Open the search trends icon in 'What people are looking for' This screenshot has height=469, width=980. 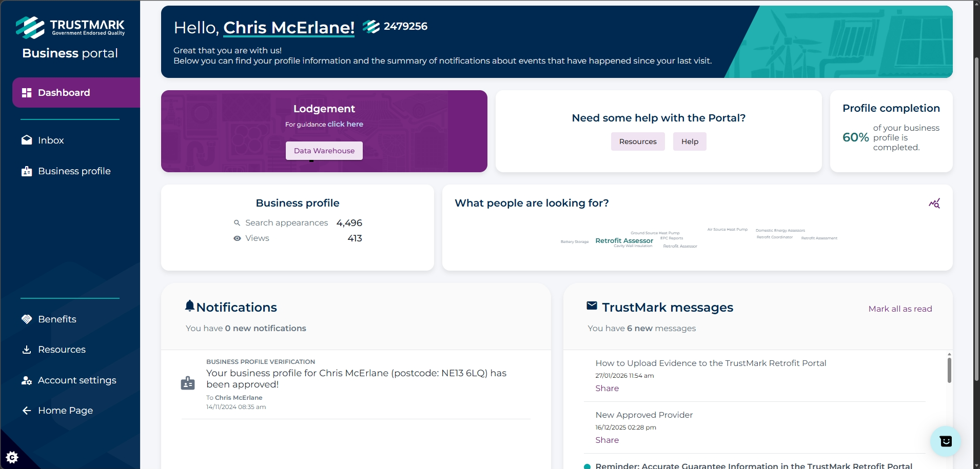tap(934, 203)
